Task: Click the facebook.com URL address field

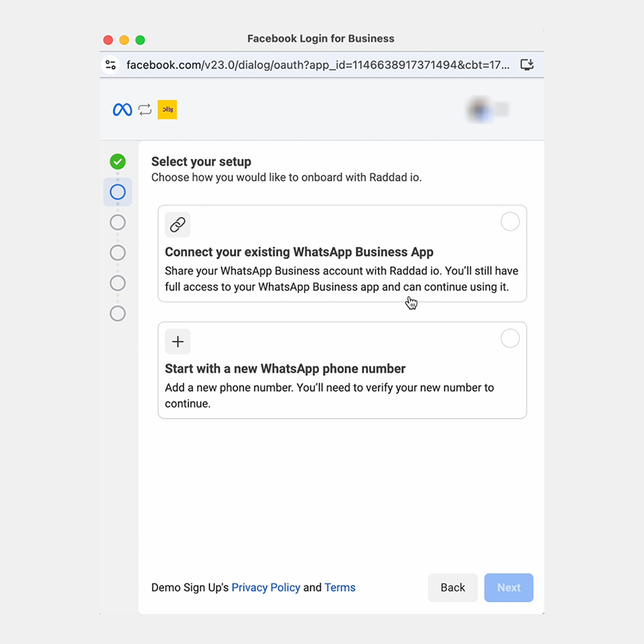Action: (x=317, y=65)
